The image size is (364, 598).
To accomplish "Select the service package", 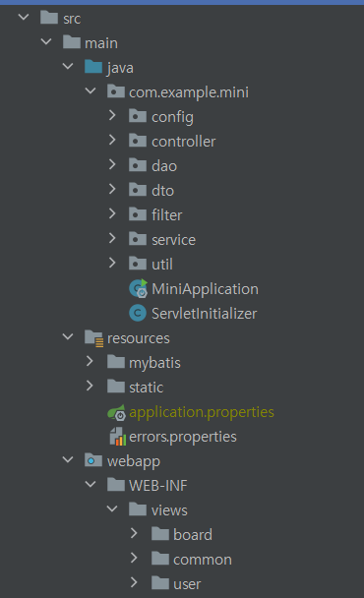I will coord(173,240).
